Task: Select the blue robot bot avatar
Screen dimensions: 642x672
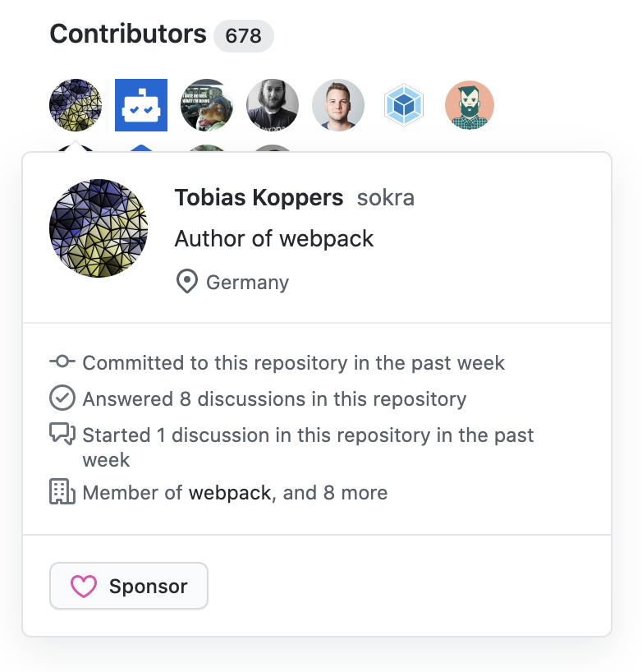Action: pos(141,105)
